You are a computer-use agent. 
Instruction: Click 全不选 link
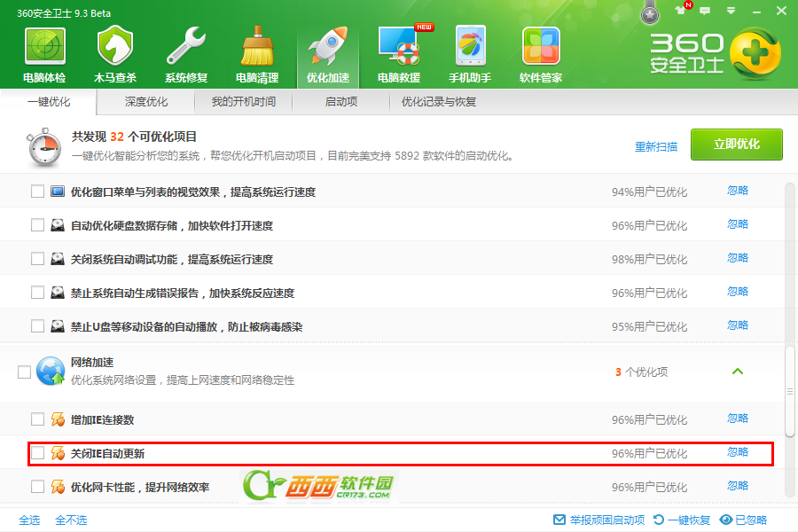point(71,520)
